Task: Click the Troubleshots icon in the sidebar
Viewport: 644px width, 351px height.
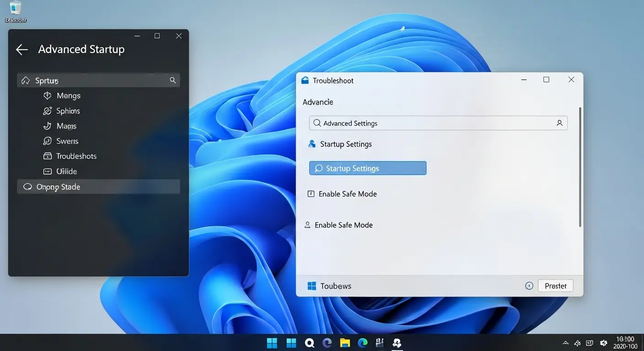Action: pyautogui.click(x=47, y=156)
